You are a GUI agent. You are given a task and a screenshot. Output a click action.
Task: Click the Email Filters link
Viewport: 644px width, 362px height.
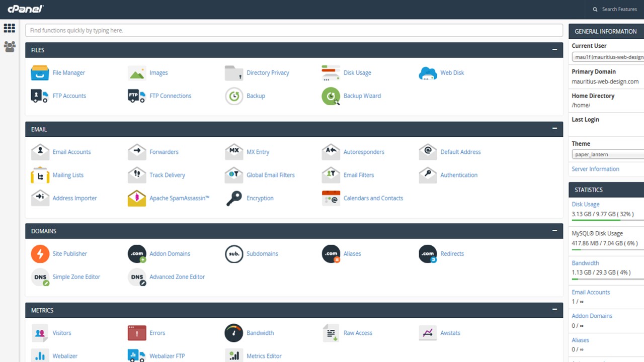359,175
